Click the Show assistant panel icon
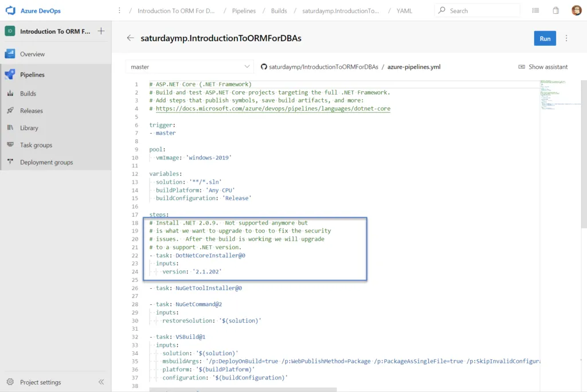 click(x=522, y=66)
